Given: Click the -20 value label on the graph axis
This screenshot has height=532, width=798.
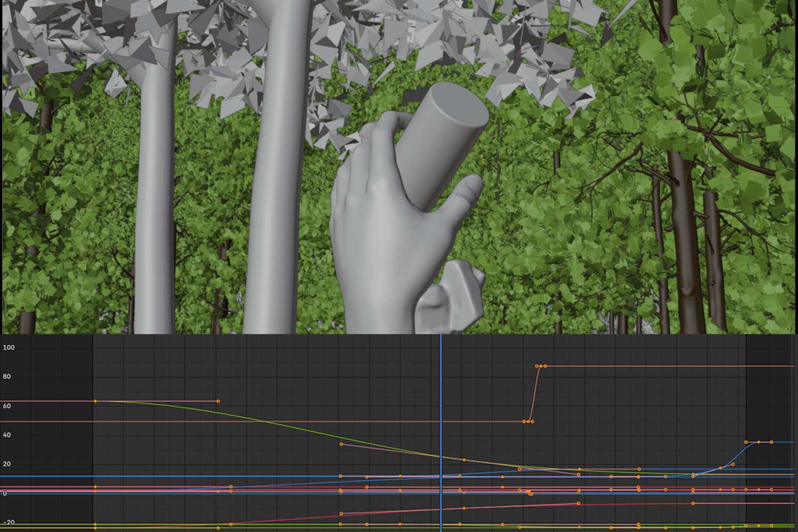Looking at the screenshot, I should tap(9, 522).
